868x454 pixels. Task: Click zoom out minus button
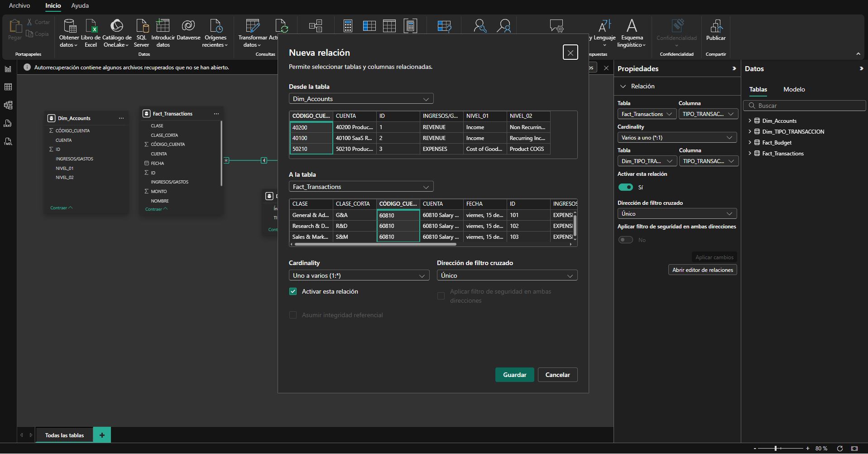[x=755, y=448]
